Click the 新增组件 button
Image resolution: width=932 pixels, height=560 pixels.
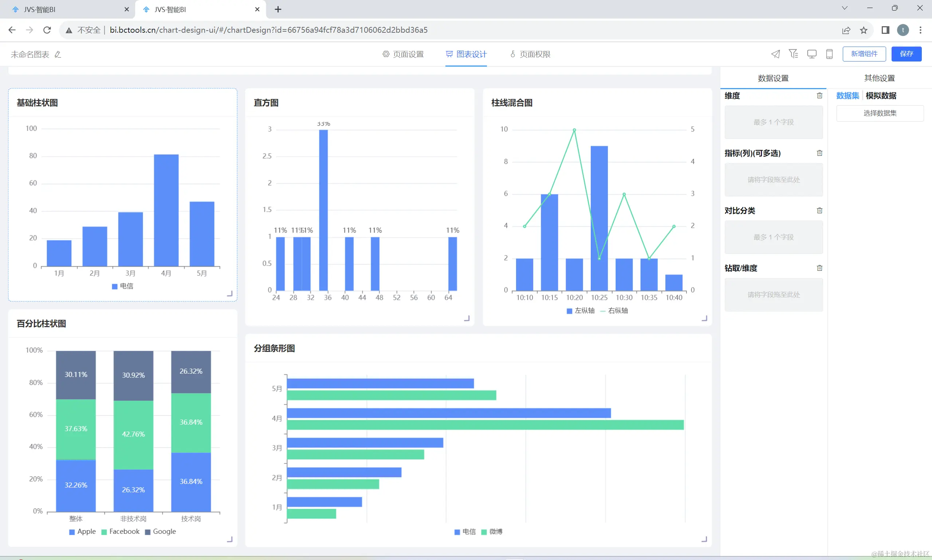pos(864,54)
